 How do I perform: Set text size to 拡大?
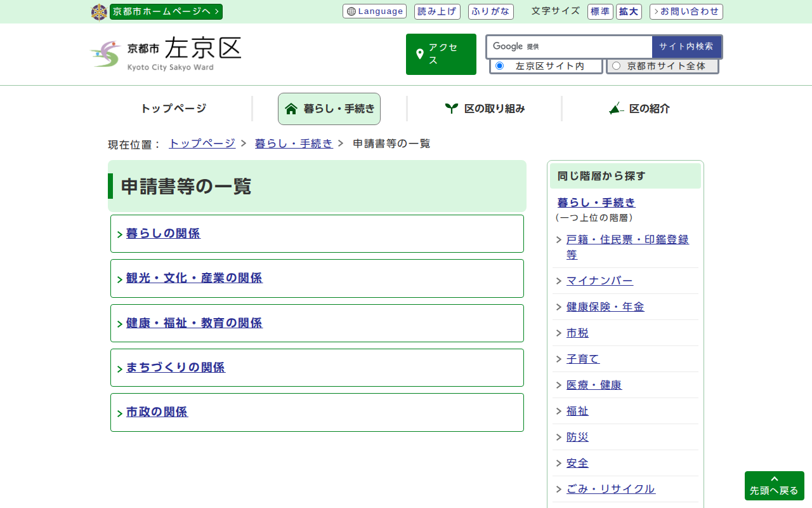(x=629, y=11)
